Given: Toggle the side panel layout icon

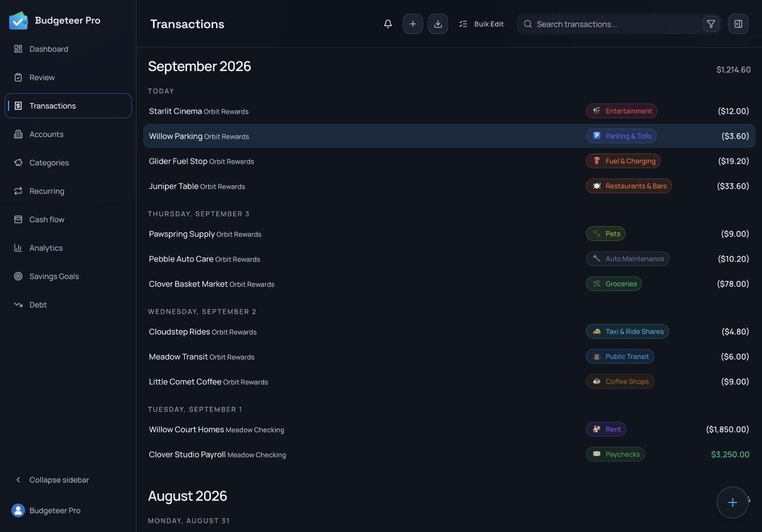Looking at the screenshot, I should click(x=738, y=24).
